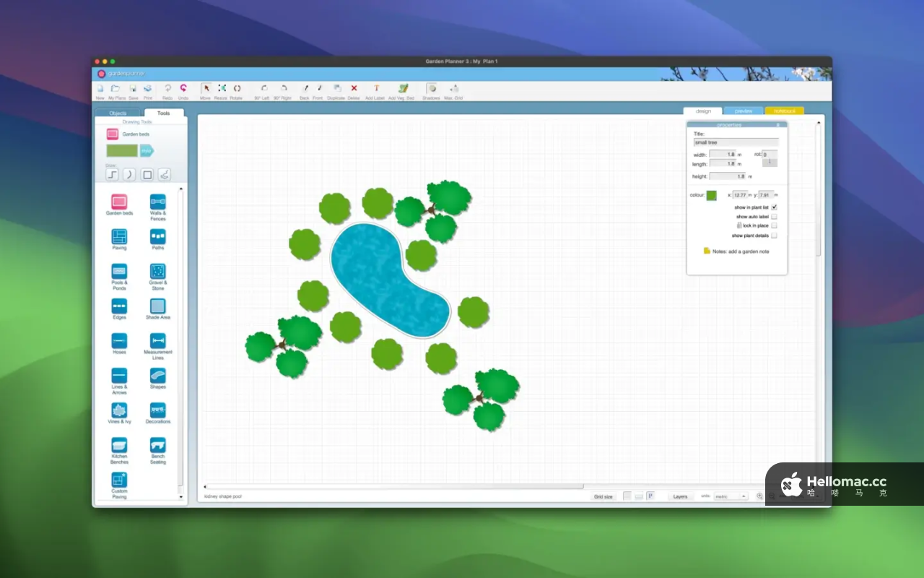
Task: Click the Grid size button
Action: tap(603, 497)
